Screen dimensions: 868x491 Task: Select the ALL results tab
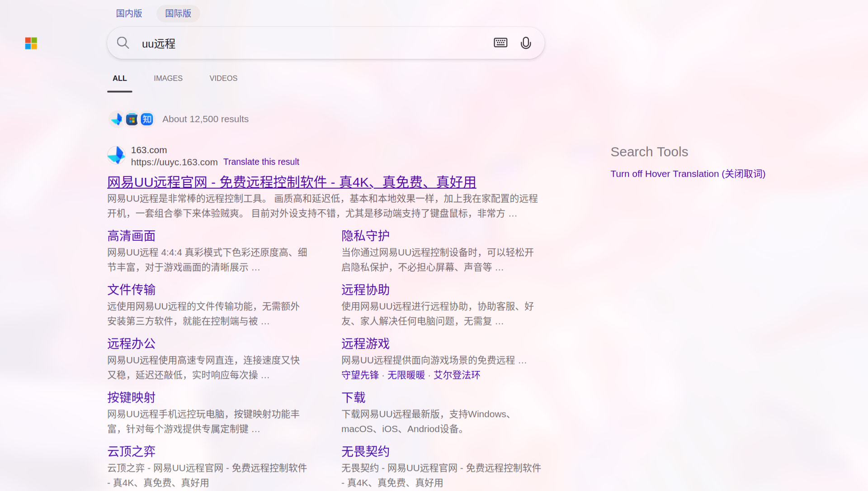[120, 78]
